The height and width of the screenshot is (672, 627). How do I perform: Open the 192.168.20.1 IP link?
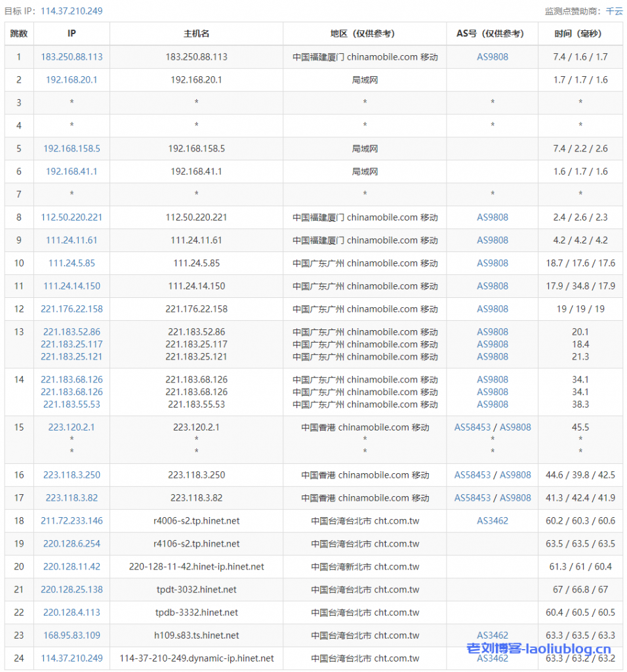(71, 80)
